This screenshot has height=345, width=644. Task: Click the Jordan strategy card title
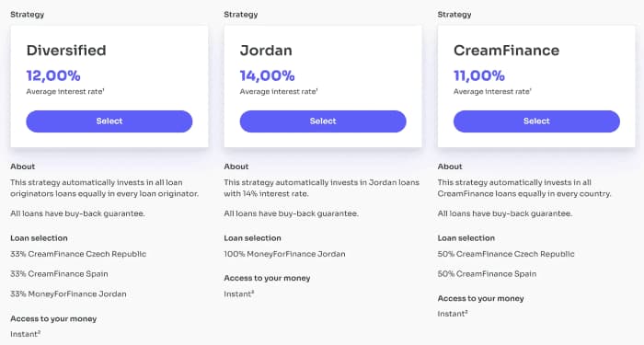pyautogui.click(x=266, y=51)
